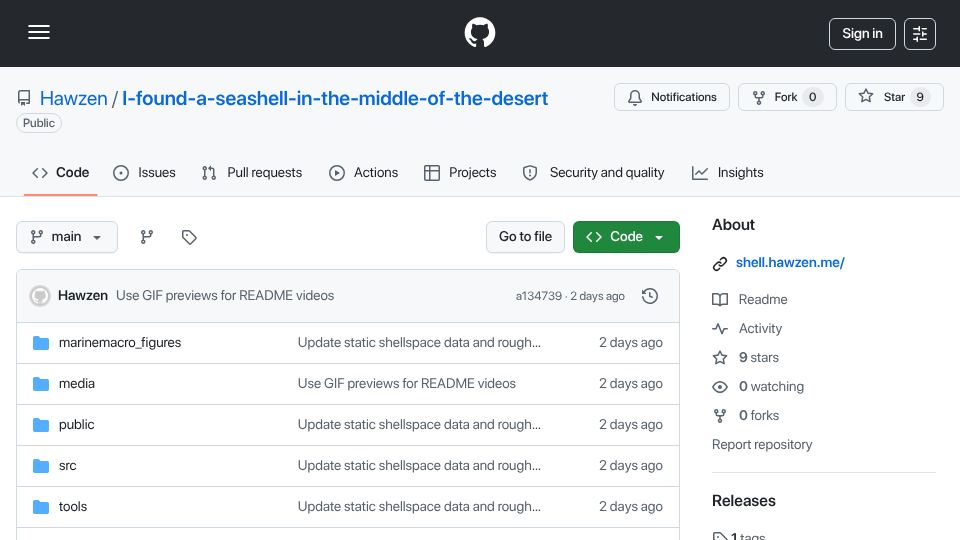960x540 pixels.
Task: Open the Actions tab
Action: coord(364,173)
